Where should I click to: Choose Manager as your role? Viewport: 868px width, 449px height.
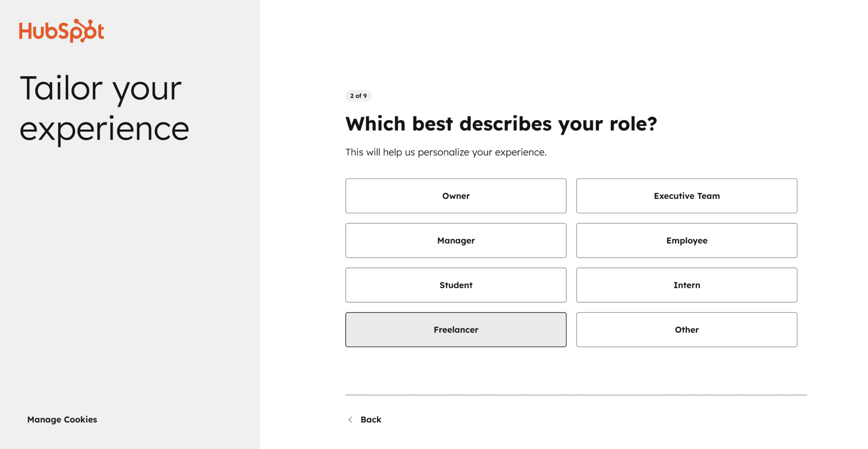coord(456,240)
